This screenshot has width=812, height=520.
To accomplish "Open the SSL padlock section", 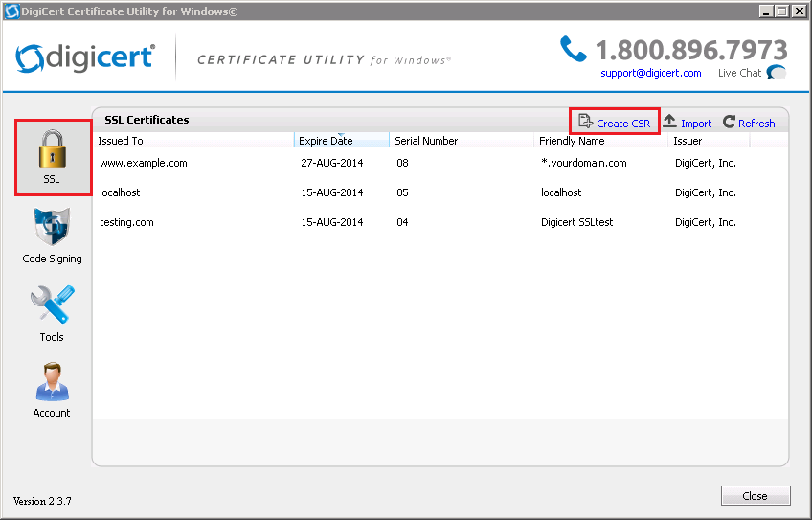I will click(53, 157).
